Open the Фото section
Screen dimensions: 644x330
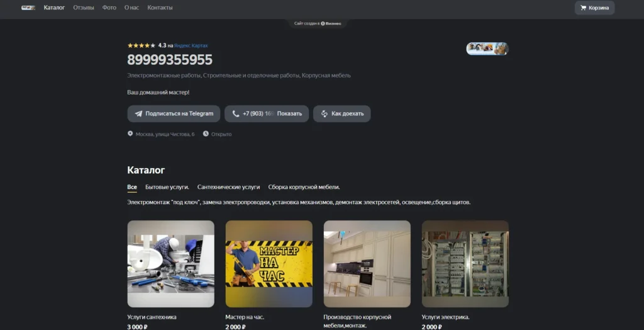pyautogui.click(x=109, y=8)
